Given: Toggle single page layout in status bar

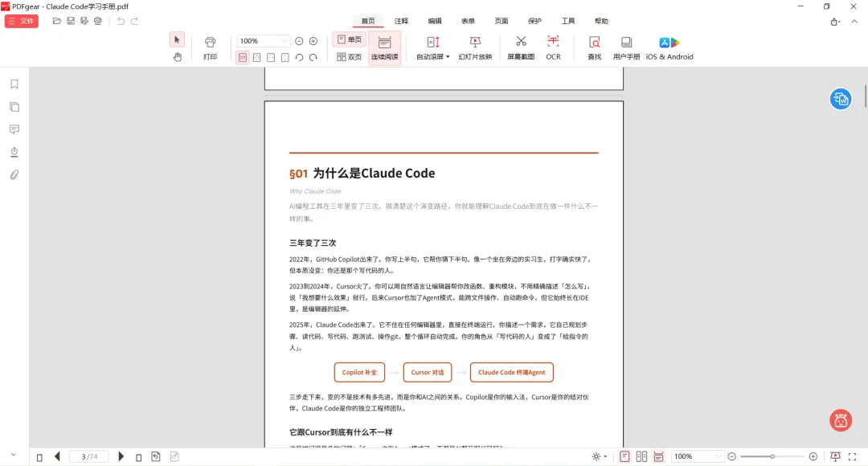Looking at the screenshot, I should [x=624, y=456].
